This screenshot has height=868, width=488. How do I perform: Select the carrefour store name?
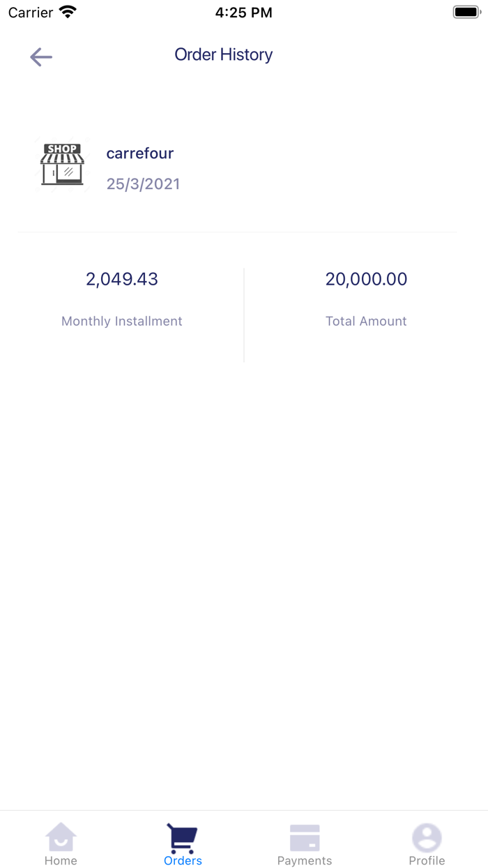coord(140,154)
